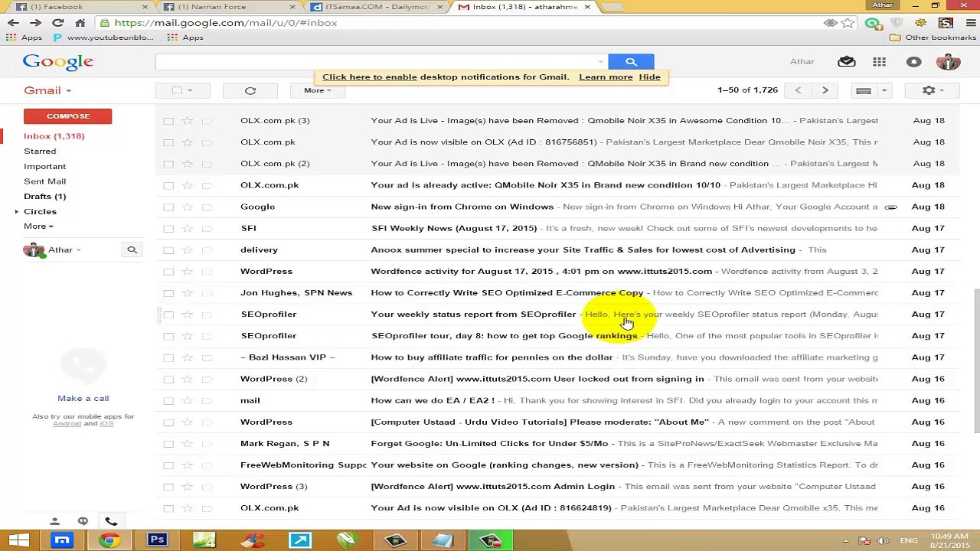
Task: Click the Chrome icon in the taskbar
Action: click(109, 540)
